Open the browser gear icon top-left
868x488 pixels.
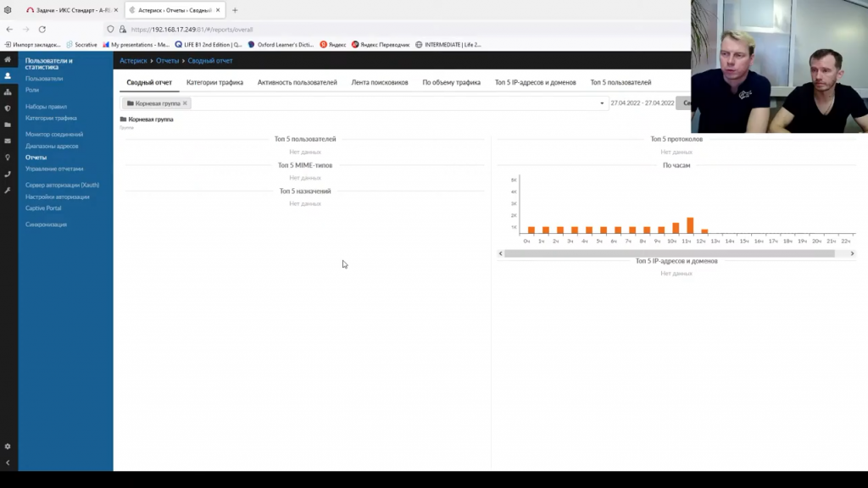(x=8, y=10)
